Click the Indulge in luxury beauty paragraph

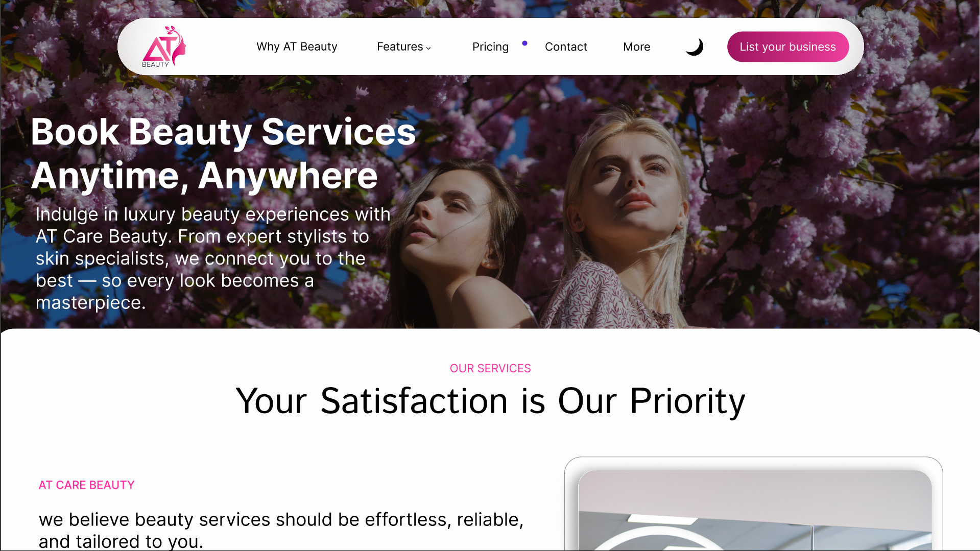pos(213,258)
